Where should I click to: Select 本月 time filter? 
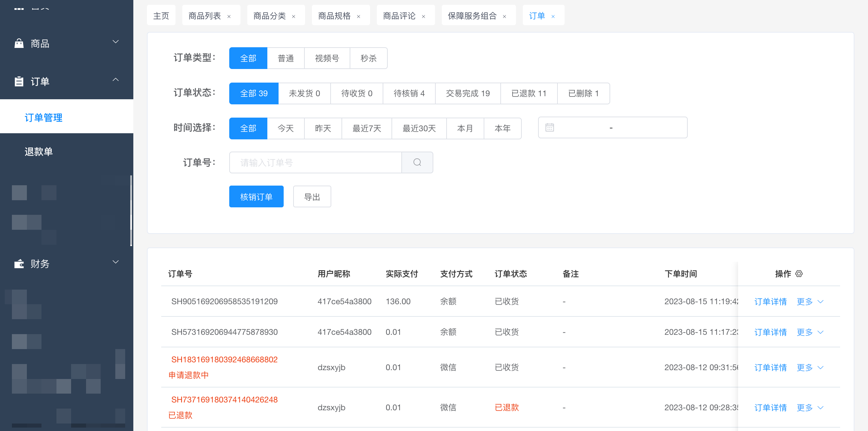tap(465, 128)
